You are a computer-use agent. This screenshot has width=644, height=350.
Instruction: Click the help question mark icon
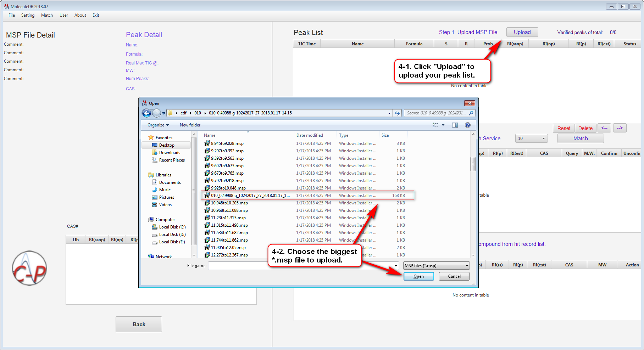coord(467,125)
